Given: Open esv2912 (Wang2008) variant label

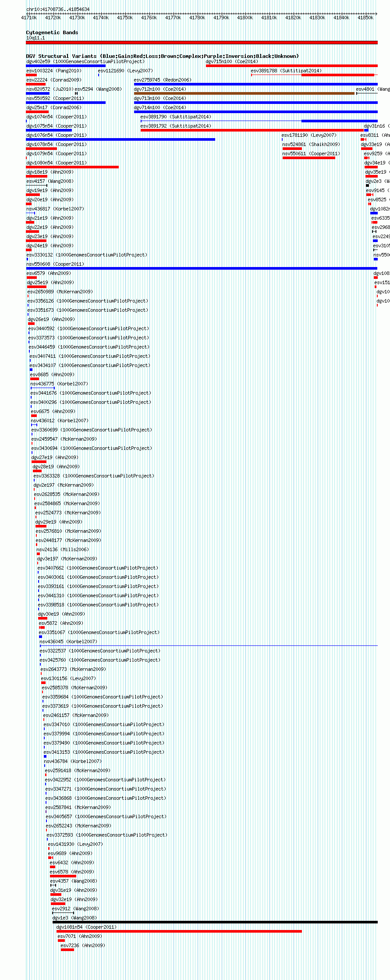Looking at the screenshot, I should 75,909.
